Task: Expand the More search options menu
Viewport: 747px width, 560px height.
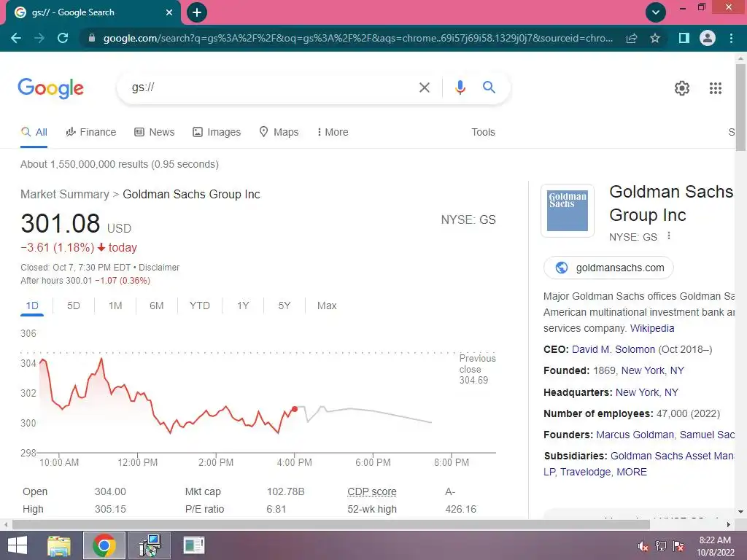Action: coord(333,133)
